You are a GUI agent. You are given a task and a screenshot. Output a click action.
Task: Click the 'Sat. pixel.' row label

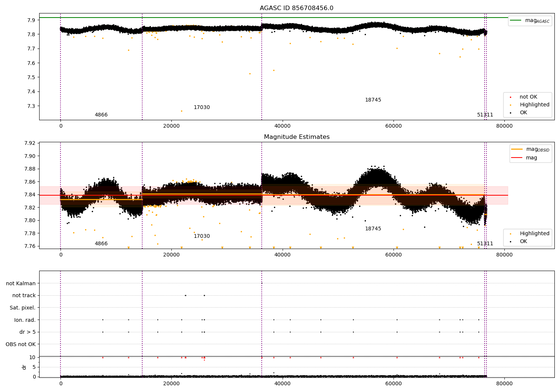22,308
